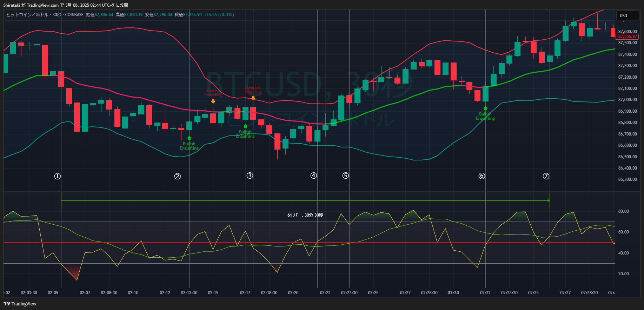Click the 02:33:30 time axis label
This screenshot has width=644, height=310.
[x=509, y=293]
